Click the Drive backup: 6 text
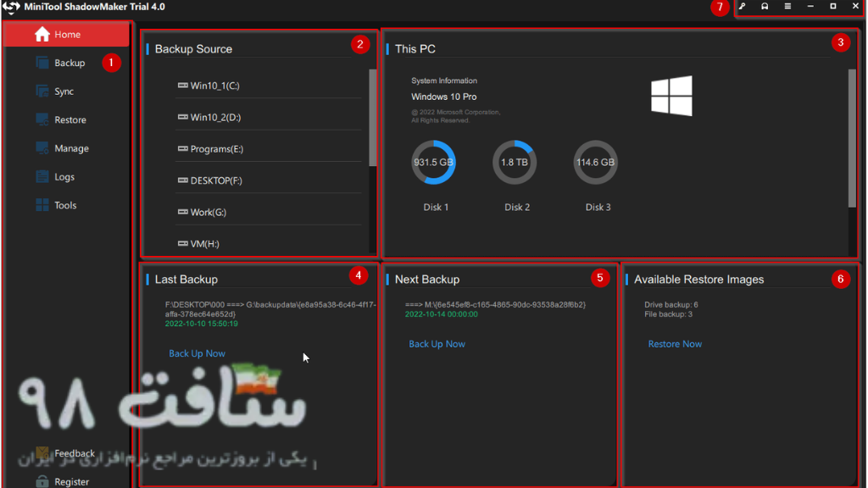Screen dimensions: 868x488 (x=671, y=305)
